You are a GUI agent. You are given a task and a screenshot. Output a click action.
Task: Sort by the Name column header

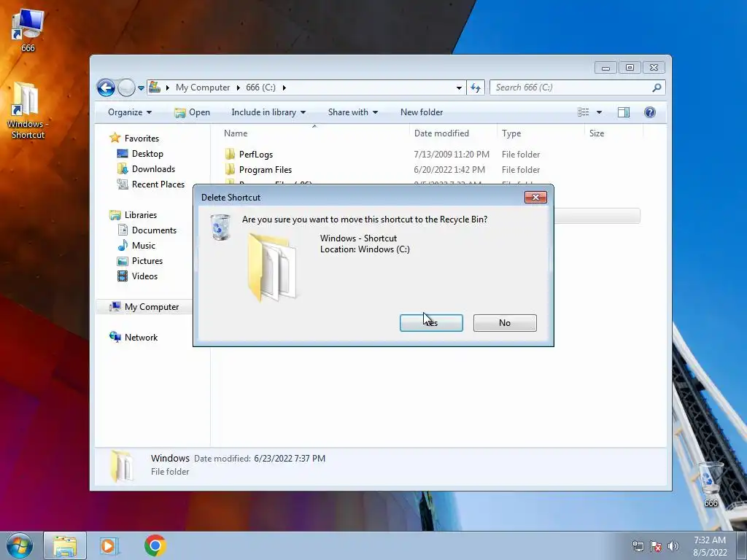[x=314, y=133]
